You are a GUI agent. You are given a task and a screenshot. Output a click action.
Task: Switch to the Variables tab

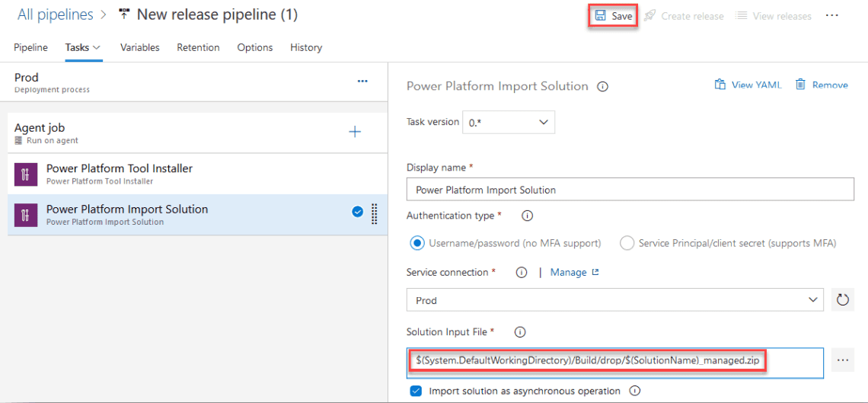coord(140,47)
